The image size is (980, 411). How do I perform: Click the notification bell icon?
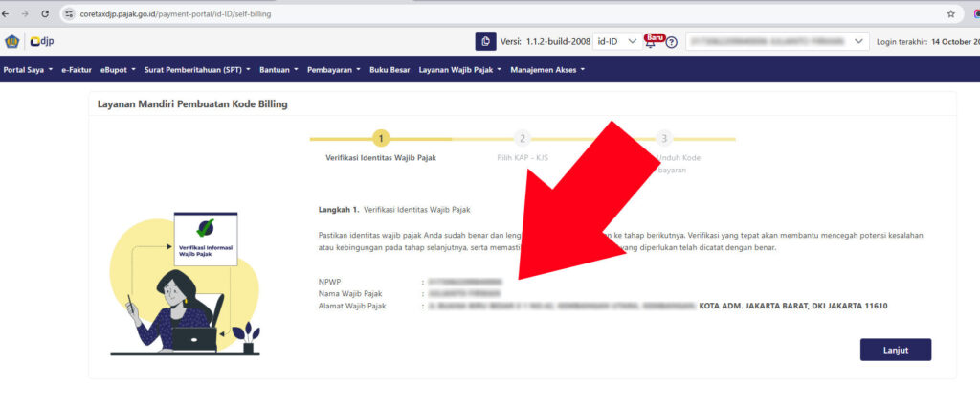pyautogui.click(x=651, y=43)
